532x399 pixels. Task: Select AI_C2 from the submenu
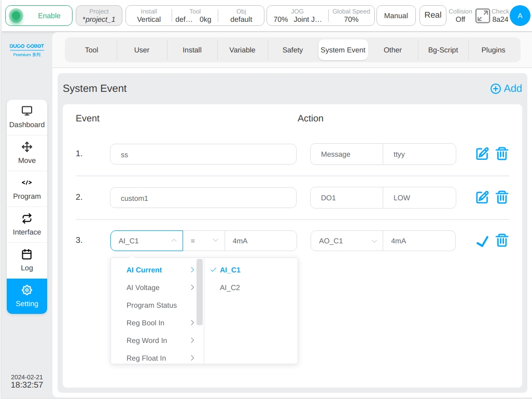[x=230, y=287]
